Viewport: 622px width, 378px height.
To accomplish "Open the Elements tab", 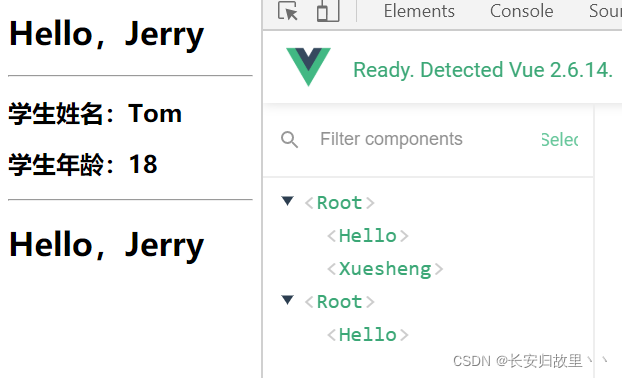I will click(419, 11).
